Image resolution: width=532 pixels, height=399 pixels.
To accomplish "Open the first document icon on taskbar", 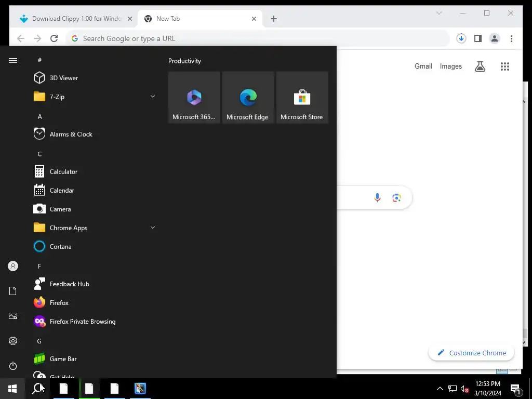I will 63,389.
